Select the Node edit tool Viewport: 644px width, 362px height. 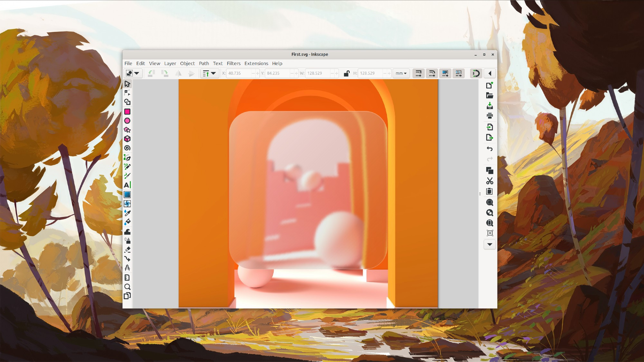point(127,93)
